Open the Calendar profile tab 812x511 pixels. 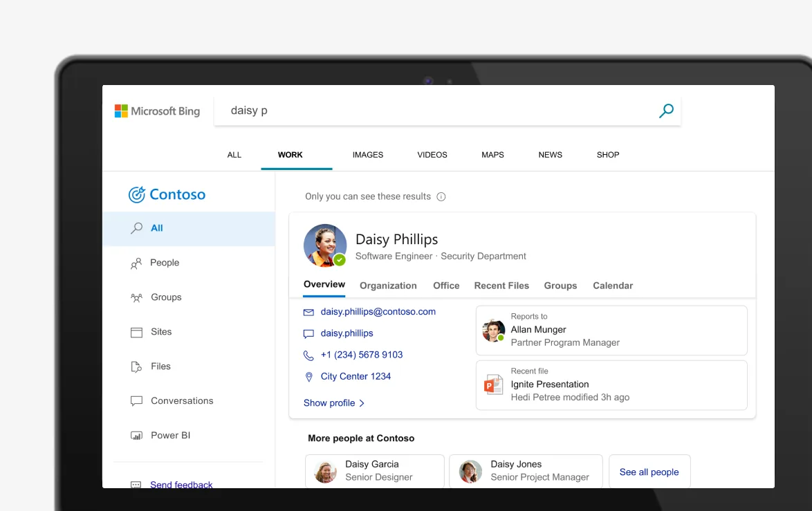tap(613, 286)
